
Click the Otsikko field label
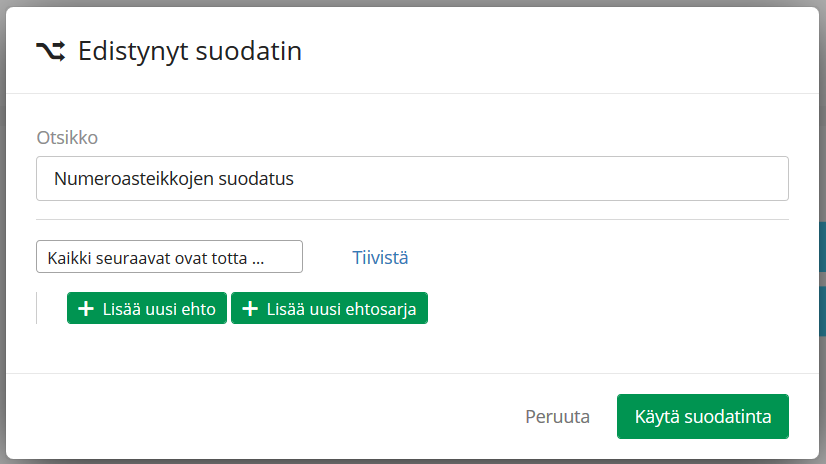tap(67, 137)
